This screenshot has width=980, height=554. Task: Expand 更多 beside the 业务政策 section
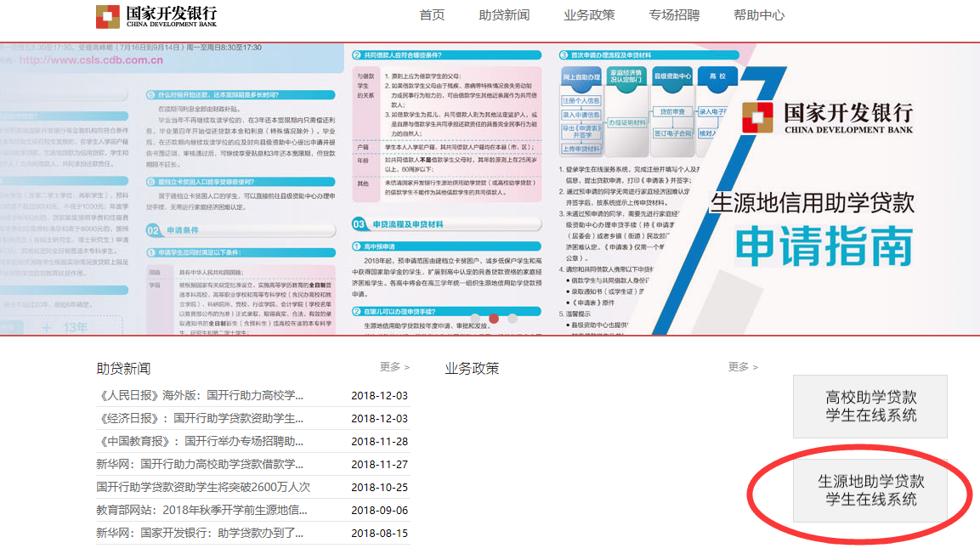[x=743, y=367]
